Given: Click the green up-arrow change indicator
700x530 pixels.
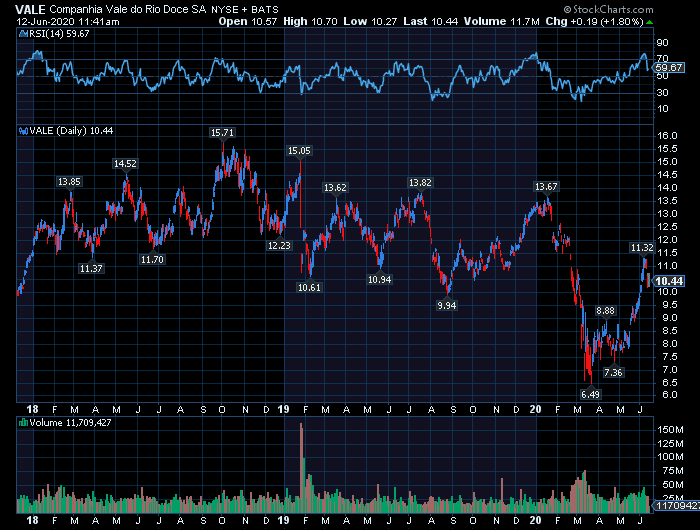Looking at the screenshot, I should 650,22.
